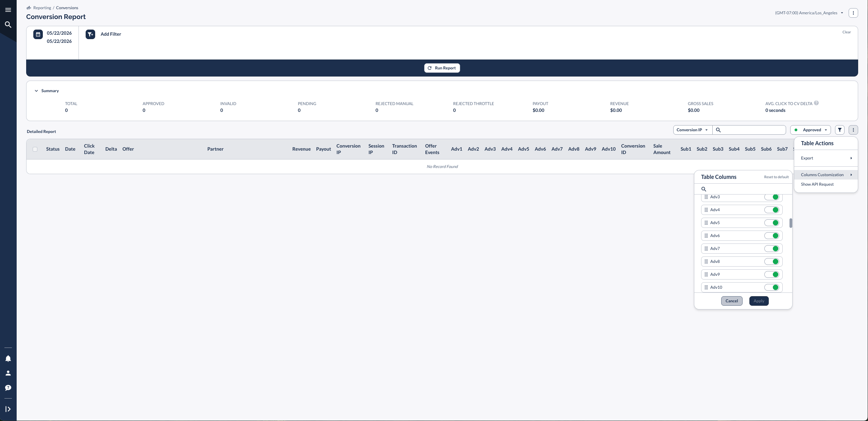Open the page options kebab menu near timezone
This screenshot has width=868, height=421.
pos(853,13)
